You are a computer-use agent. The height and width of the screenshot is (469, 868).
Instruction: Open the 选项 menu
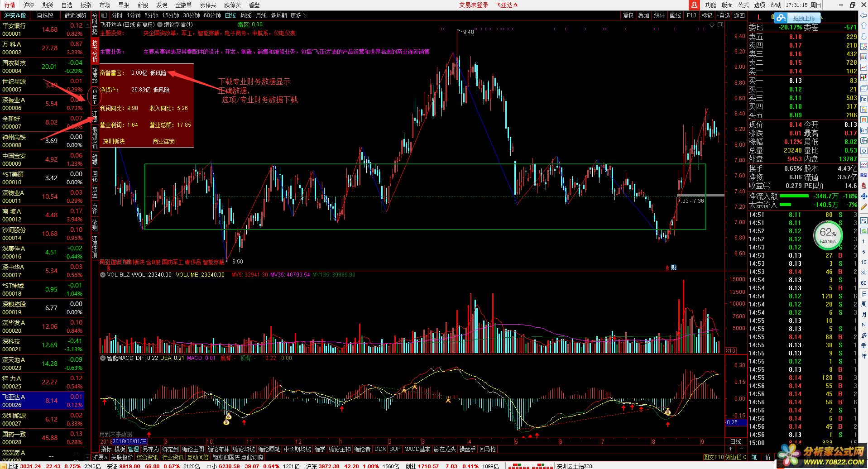760,5
